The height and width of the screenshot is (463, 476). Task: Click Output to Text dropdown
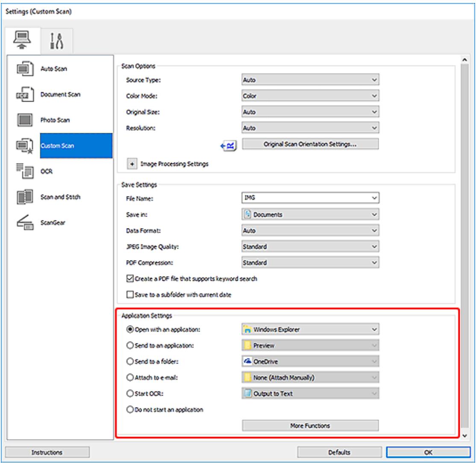coord(310,393)
